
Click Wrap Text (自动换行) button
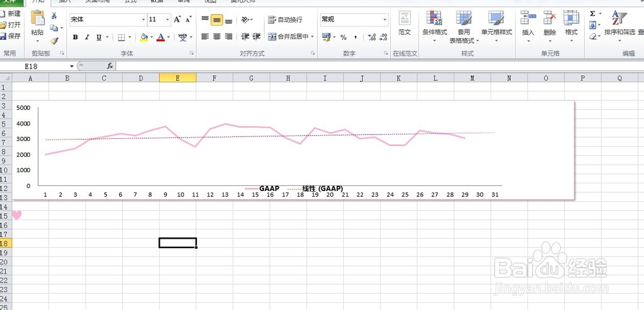pos(285,19)
